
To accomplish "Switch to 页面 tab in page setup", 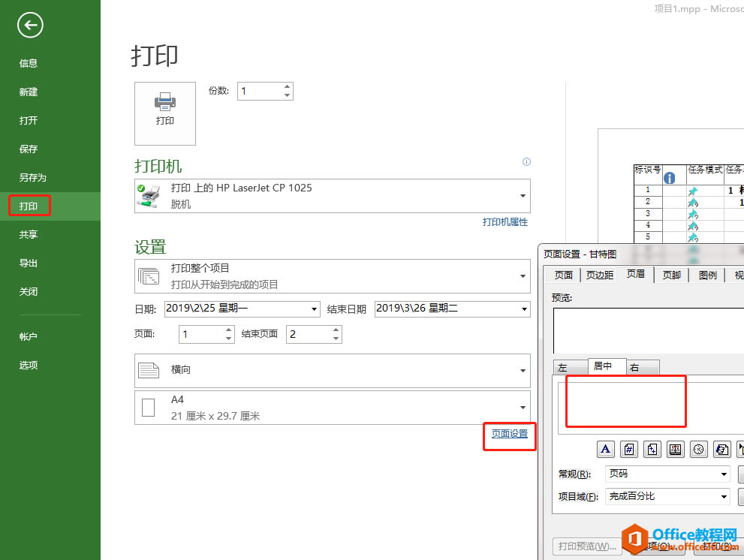I will click(564, 275).
